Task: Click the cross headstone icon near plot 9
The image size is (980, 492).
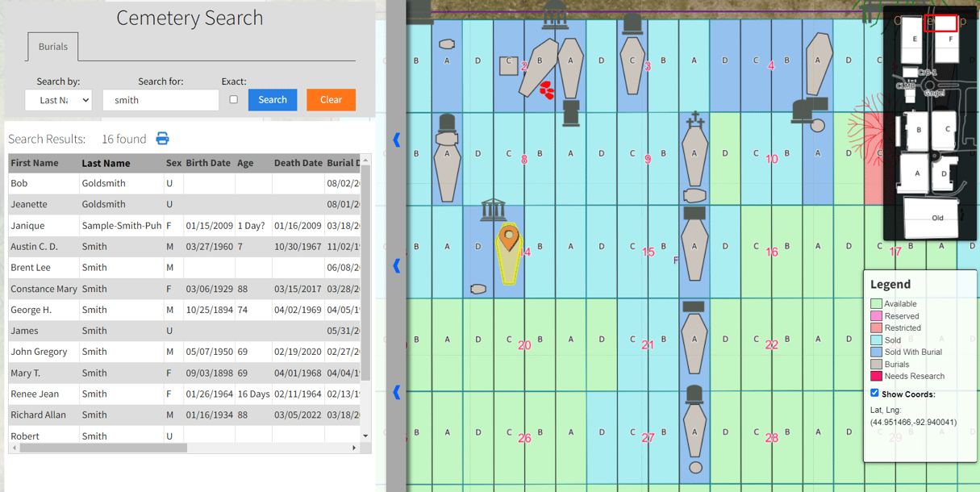Action: coord(694,123)
